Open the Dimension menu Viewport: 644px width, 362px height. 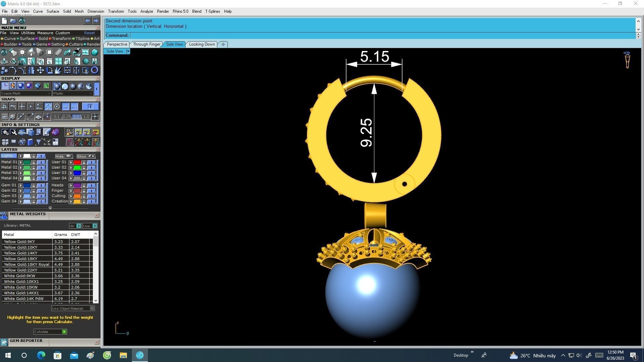96,11
